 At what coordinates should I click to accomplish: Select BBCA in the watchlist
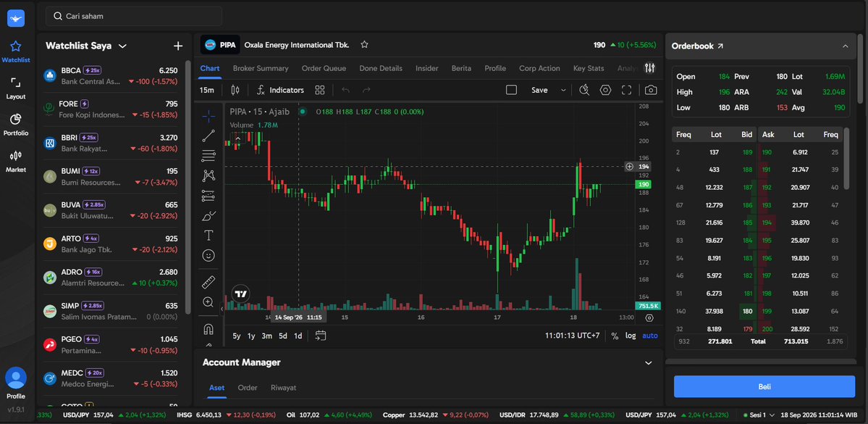click(111, 76)
